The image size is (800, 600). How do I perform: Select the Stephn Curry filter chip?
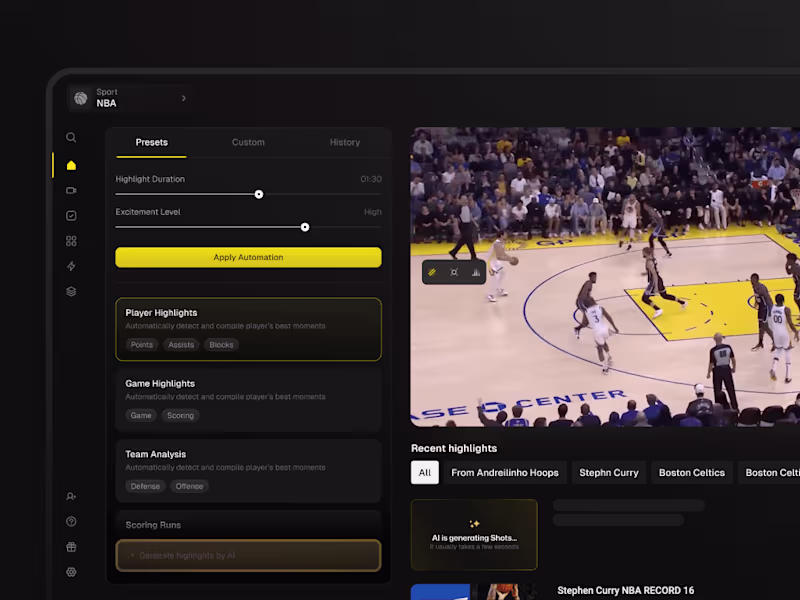click(608, 472)
